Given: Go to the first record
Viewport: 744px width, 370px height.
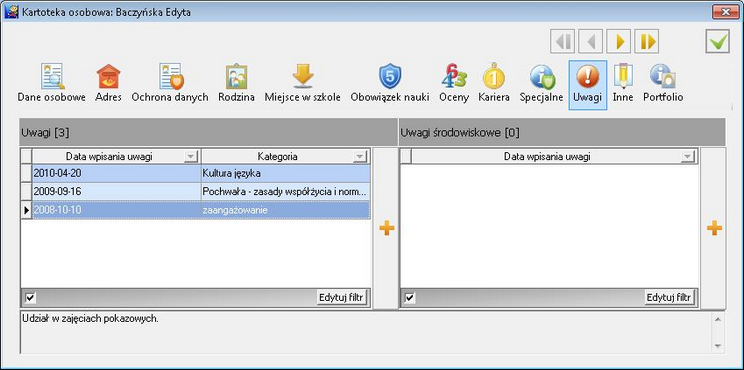Looking at the screenshot, I should click(x=563, y=42).
